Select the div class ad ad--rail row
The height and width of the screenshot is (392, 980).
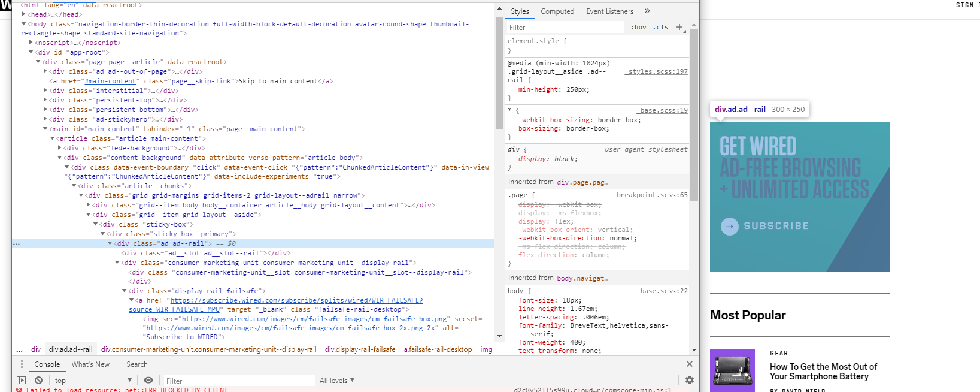[x=253, y=243]
